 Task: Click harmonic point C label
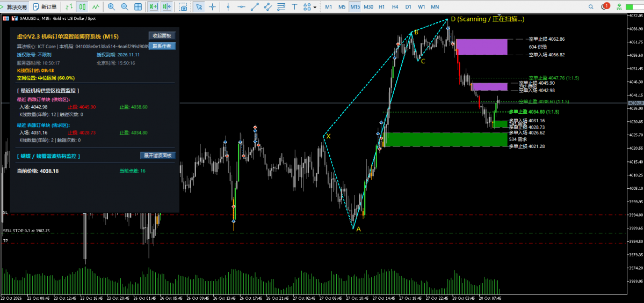[x=423, y=61]
